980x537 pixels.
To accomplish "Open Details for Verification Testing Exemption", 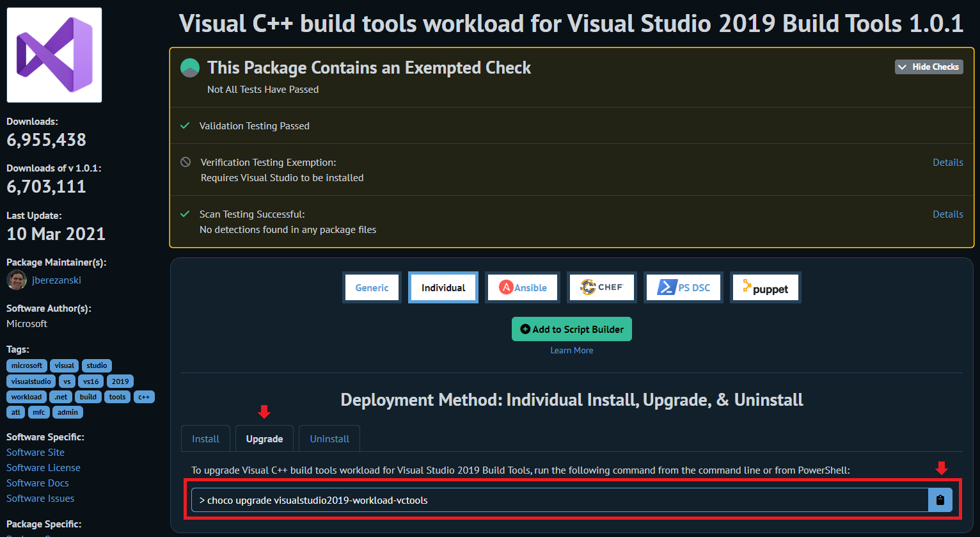I will 948,162.
